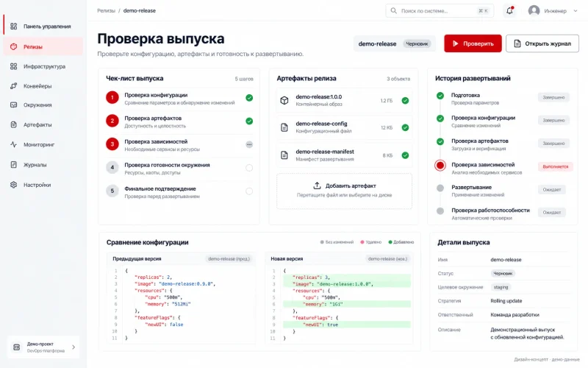
Task: Click red running marker Проверка зависимостей in history
Action: (440, 165)
